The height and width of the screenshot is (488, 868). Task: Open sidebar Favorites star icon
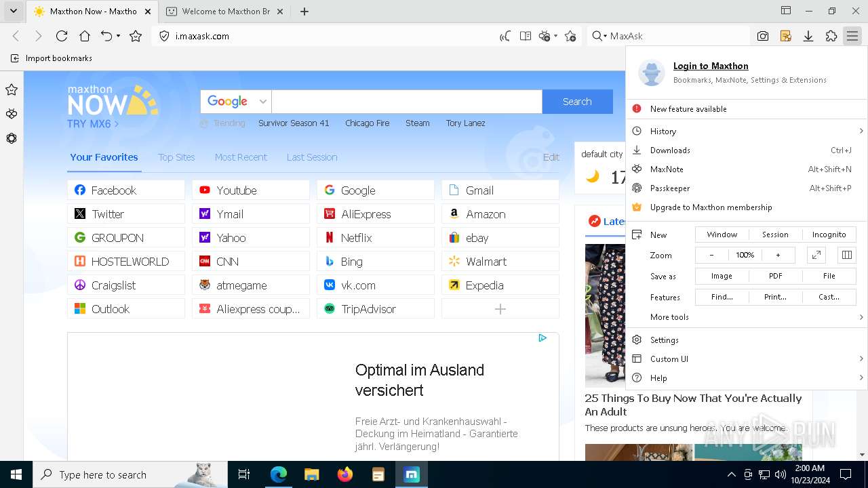click(12, 89)
